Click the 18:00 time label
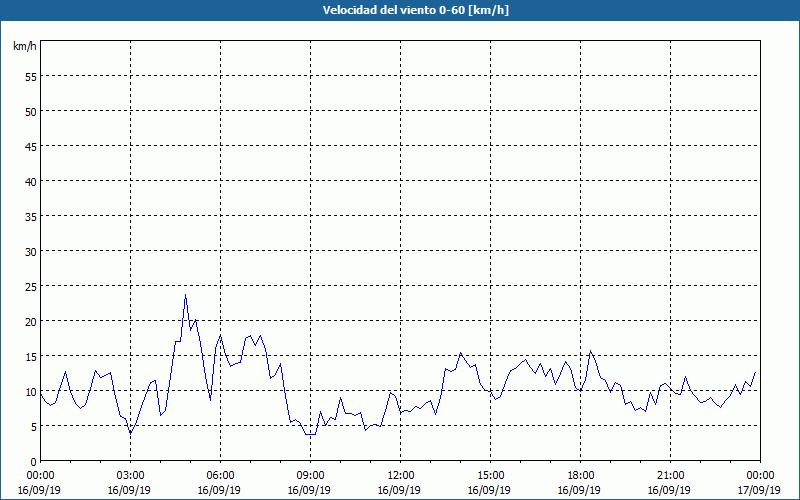 581,476
